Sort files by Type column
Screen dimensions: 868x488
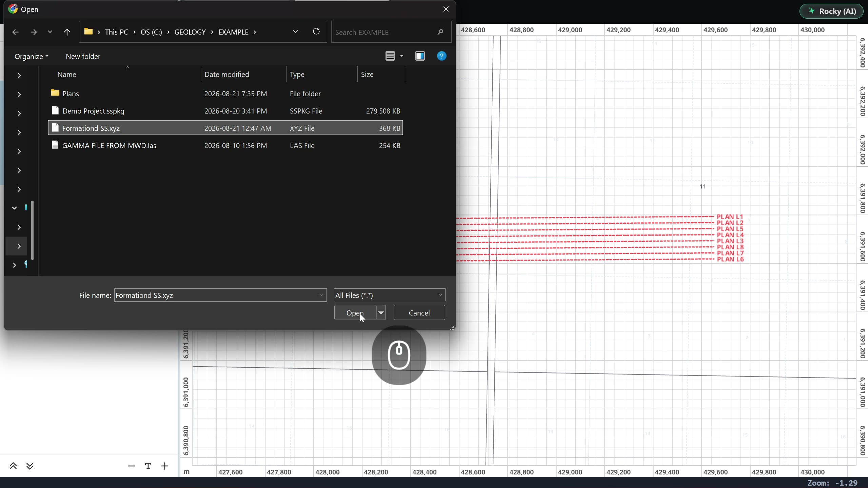(x=297, y=74)
